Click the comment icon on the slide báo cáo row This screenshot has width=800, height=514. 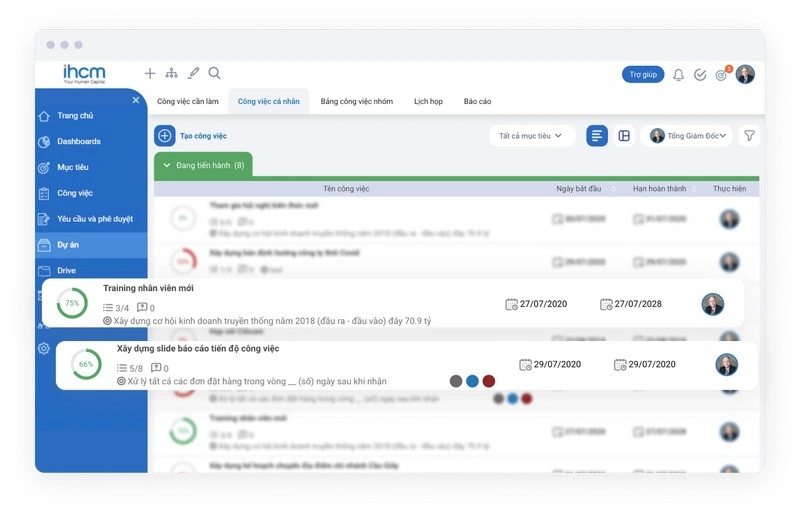(156, 368)
